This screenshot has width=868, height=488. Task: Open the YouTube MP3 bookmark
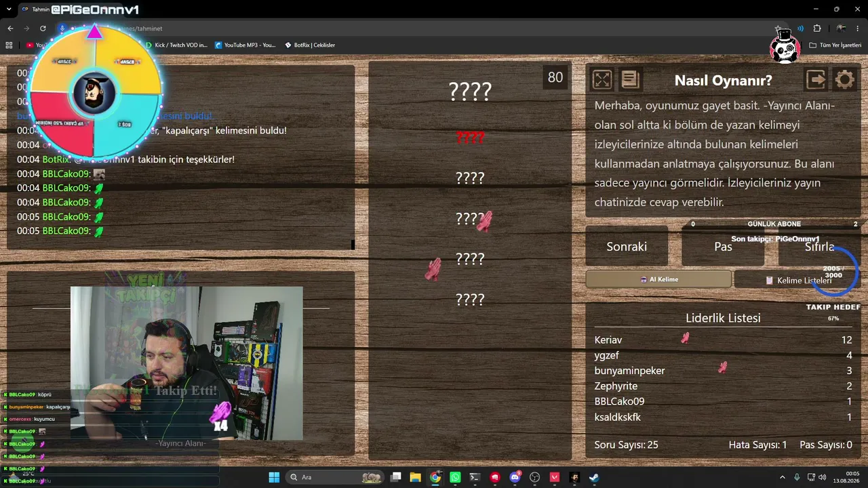245,45
